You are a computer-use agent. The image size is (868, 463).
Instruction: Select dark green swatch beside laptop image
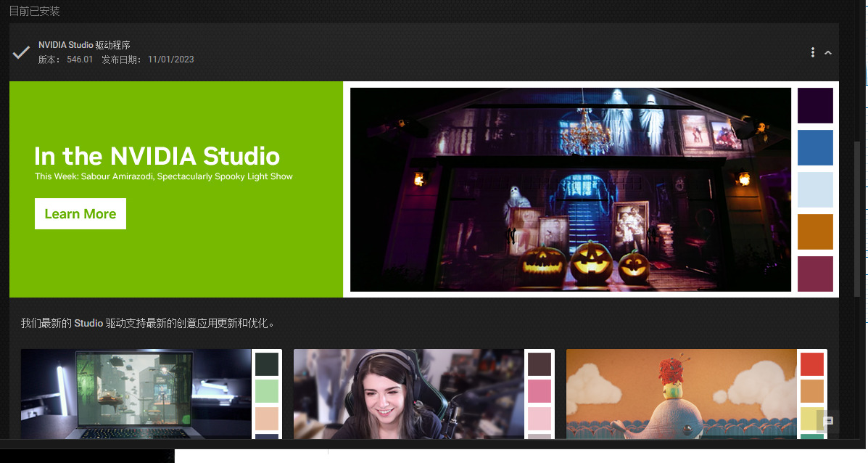(266, 364)
